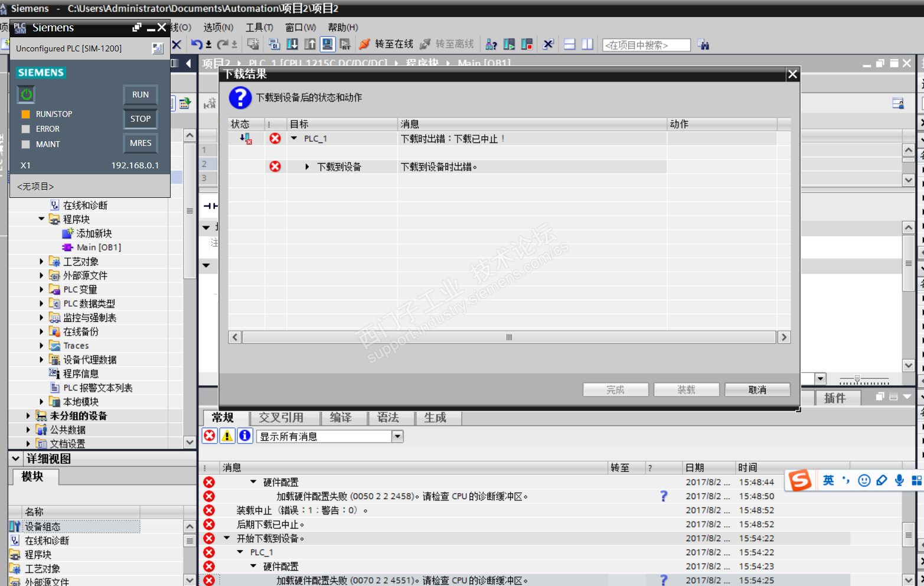Open the 工具(T) menu
924x586 pixels.
259,27
